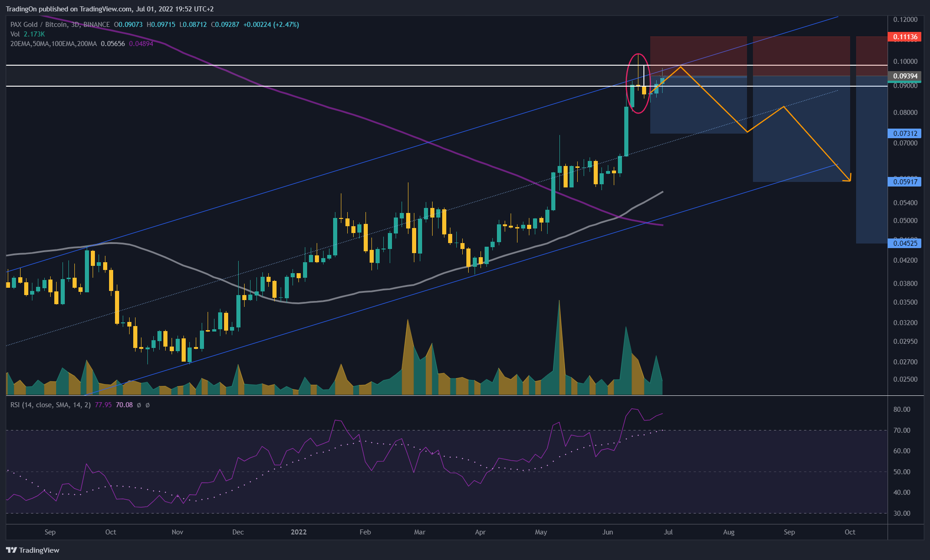Click the TradingOn published header text
Screen dimensions: 930x560
110,9
